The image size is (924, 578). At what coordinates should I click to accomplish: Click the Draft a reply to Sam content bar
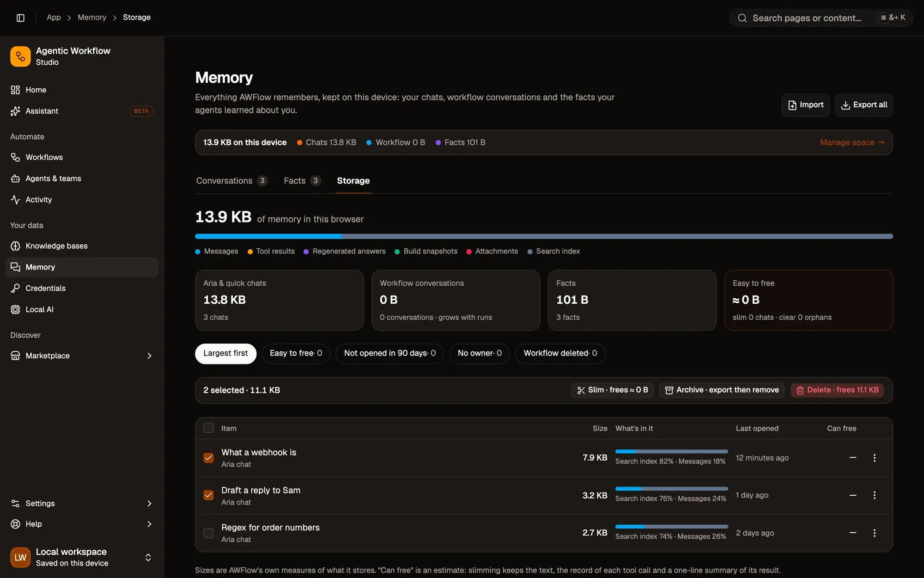click(671, 489)
